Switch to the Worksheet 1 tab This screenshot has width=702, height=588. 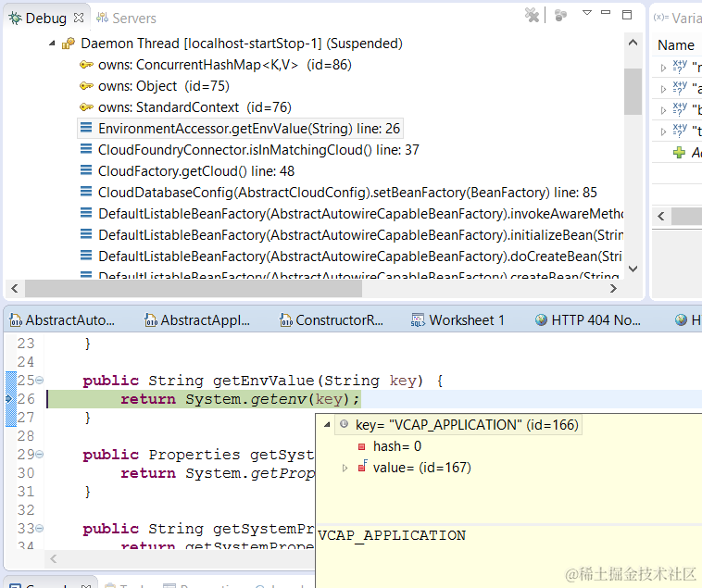(x=458, y=320)
